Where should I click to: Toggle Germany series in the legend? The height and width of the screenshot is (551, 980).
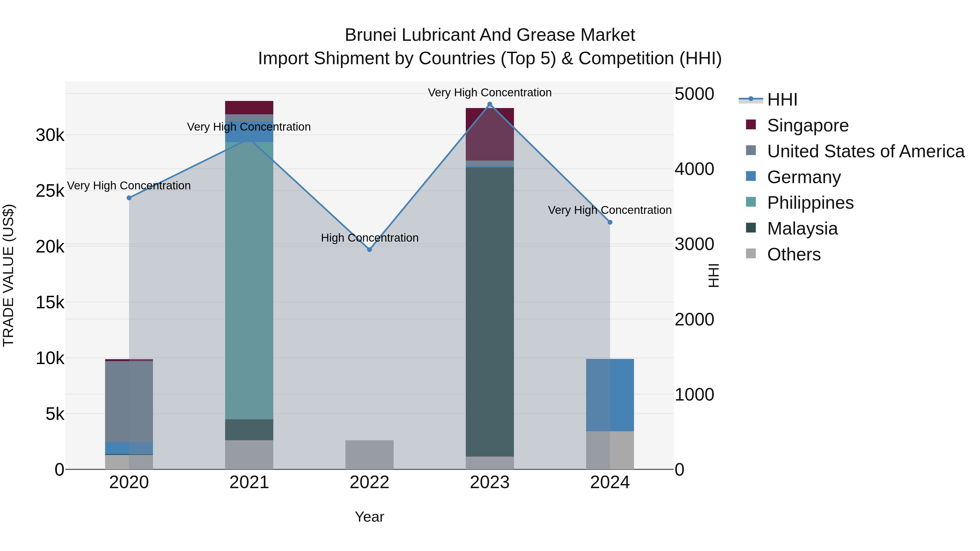coord(793,177)
